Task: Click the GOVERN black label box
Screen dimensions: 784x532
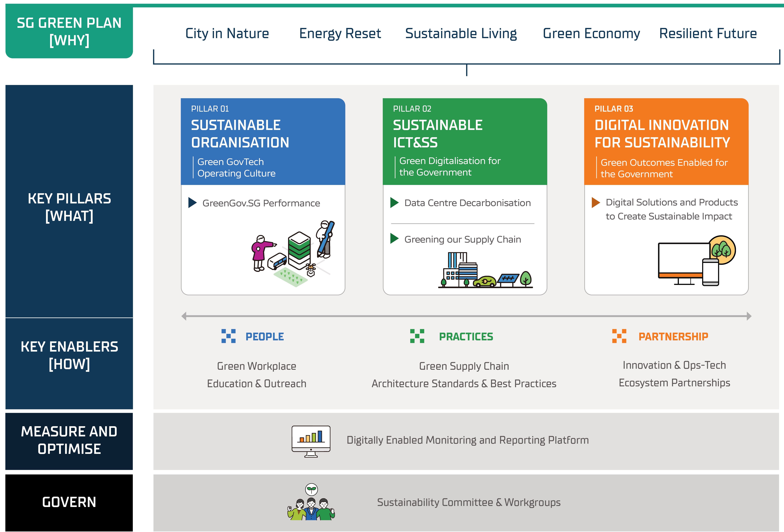Action: 69,502
